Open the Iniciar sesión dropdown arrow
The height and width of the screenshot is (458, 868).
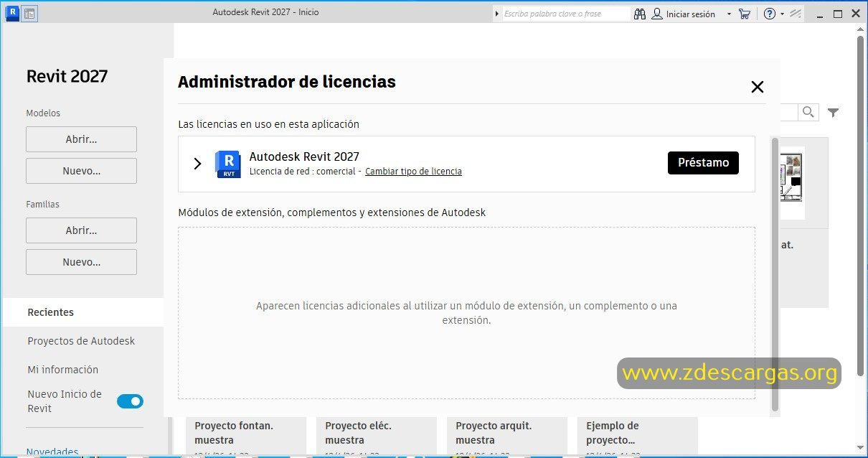[x=729, y=14]
